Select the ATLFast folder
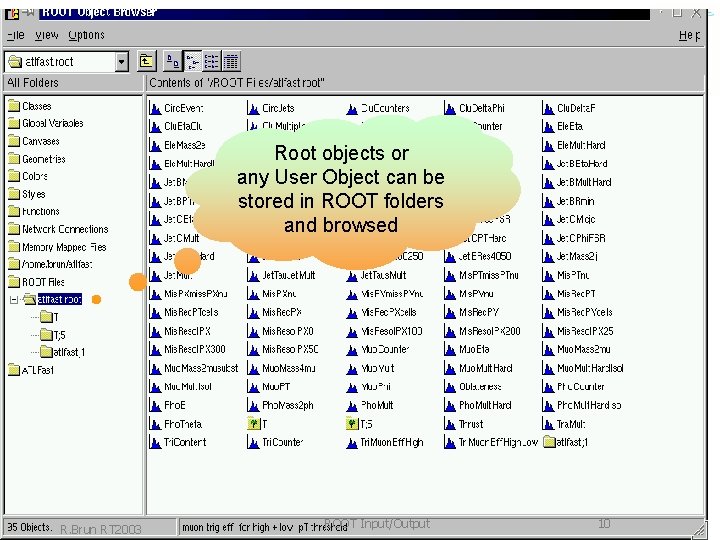The width and height of the screenshot is (720, 540). click(x=31, y=370)
